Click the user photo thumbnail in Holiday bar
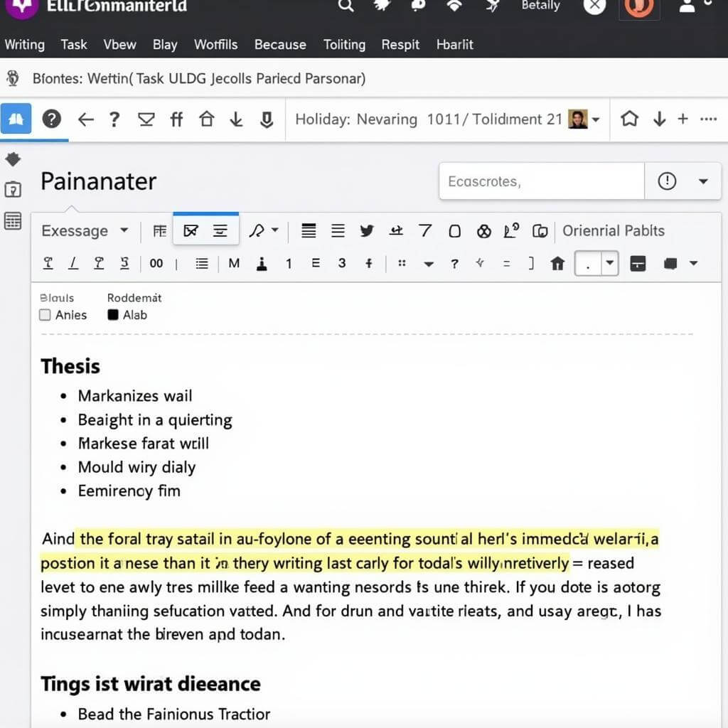The height and width of the screenshot is (728, 728). coord(578,119)
